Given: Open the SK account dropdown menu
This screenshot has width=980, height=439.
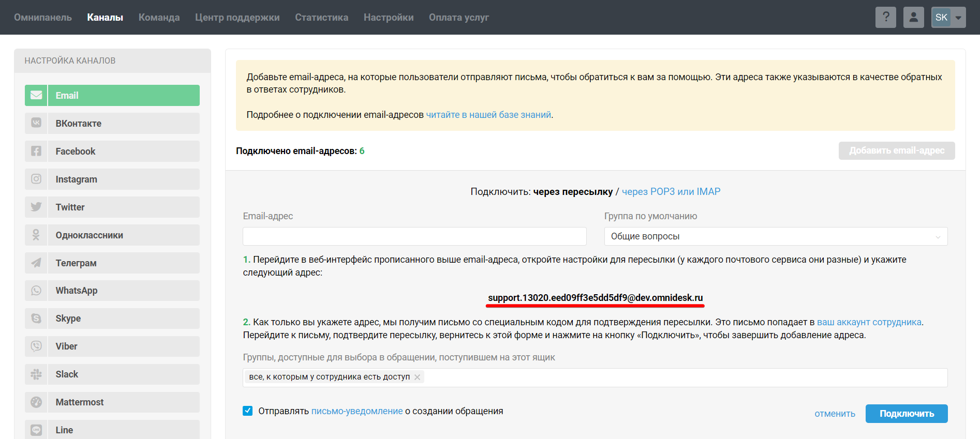Looking at the screenshot, I should pos(948,18).
